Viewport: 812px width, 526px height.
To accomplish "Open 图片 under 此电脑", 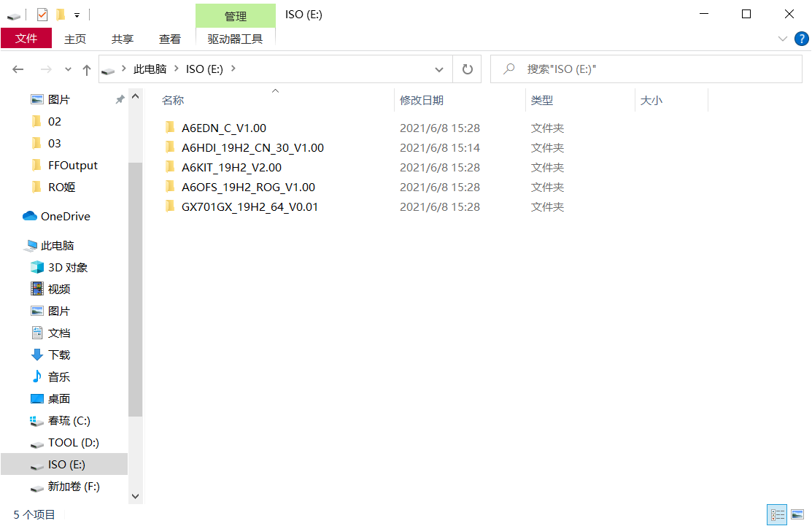I will (x=58, y=311).
